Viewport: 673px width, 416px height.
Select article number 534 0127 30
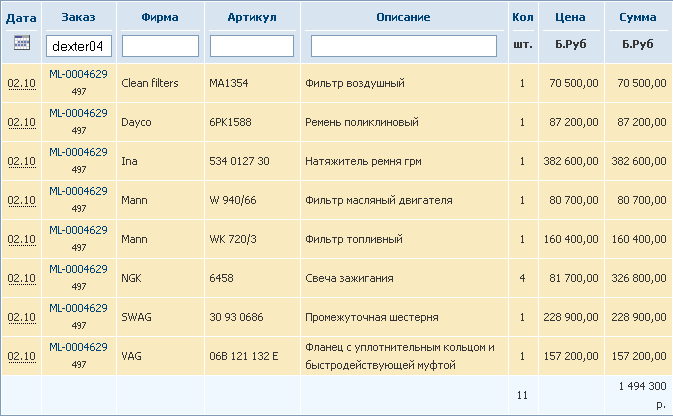(x=239, y=161)
